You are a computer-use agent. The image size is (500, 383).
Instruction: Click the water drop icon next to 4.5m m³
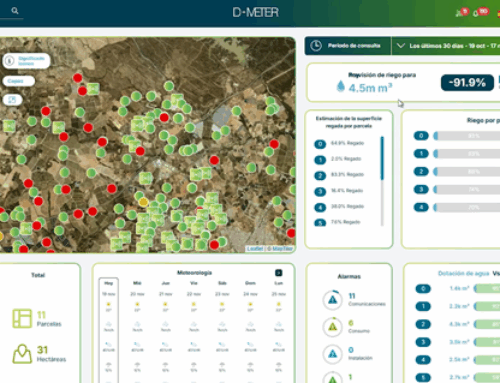(340, 86)
